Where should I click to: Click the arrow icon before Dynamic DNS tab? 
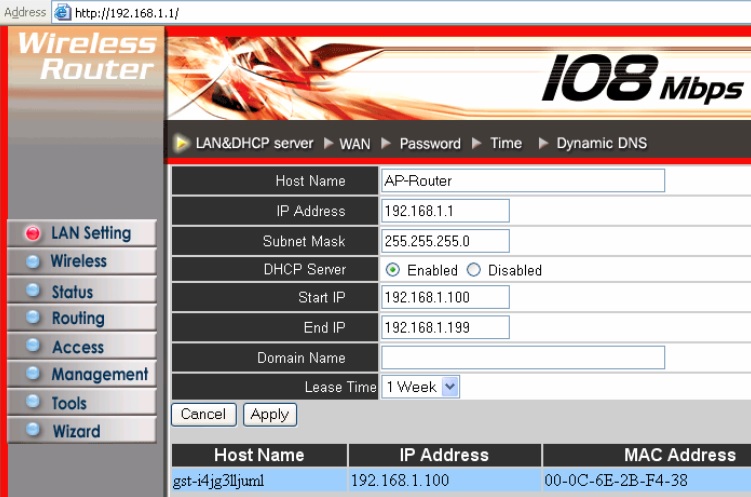(x=543, y=143)
